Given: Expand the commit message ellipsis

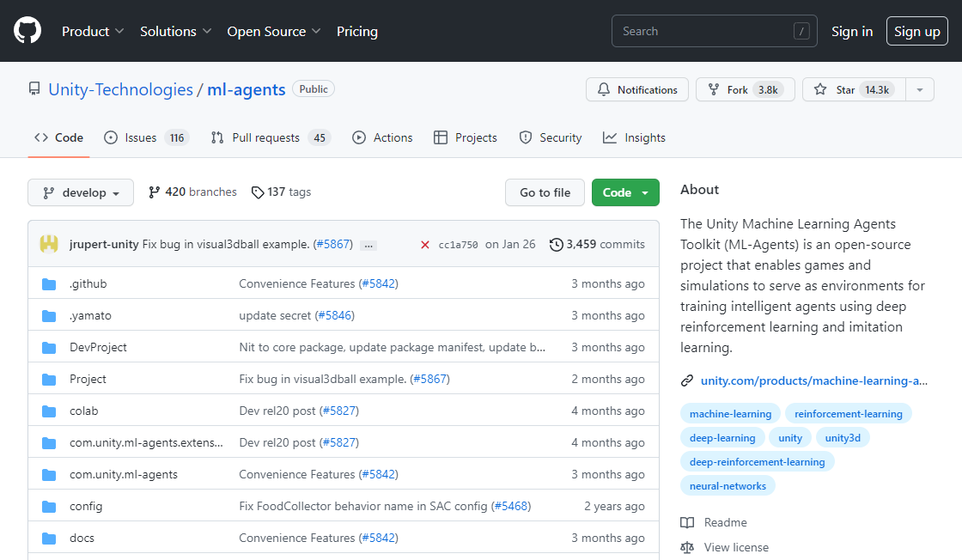Looking at the screenshot, I should click(x=369, y=246).
